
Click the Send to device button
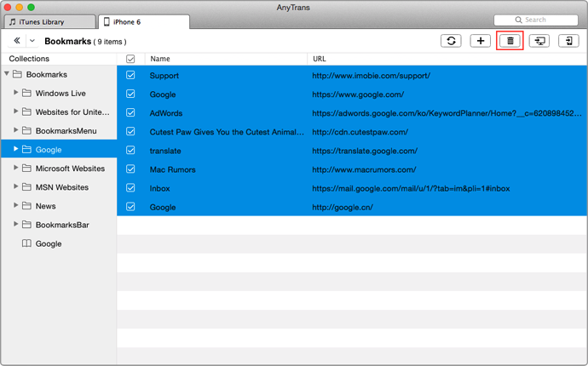[x=568, y=41]
